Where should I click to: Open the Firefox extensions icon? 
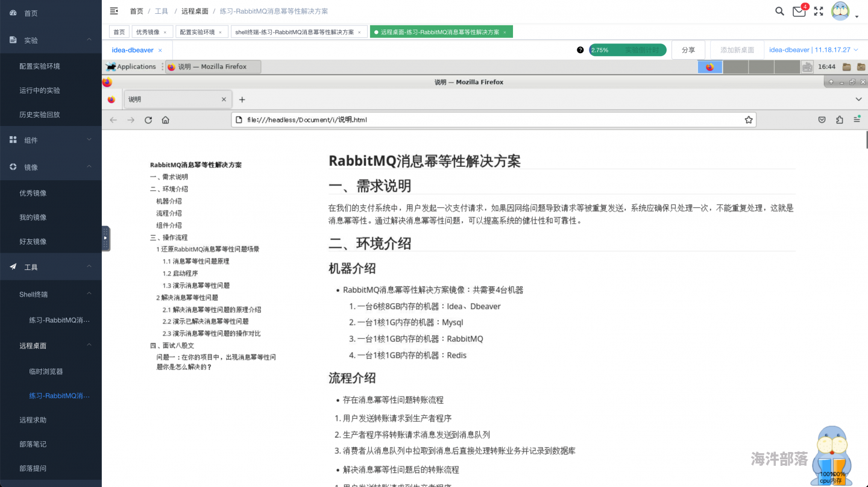(840, 120)
